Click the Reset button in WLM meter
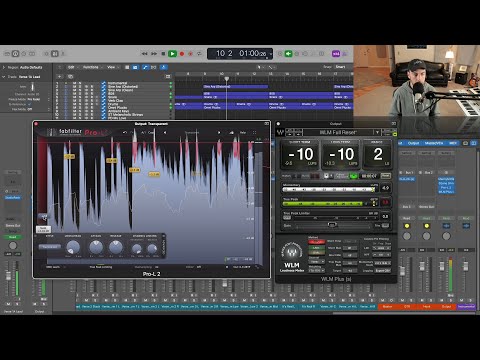This screenshot has height=360, width=480. (386, 176)
